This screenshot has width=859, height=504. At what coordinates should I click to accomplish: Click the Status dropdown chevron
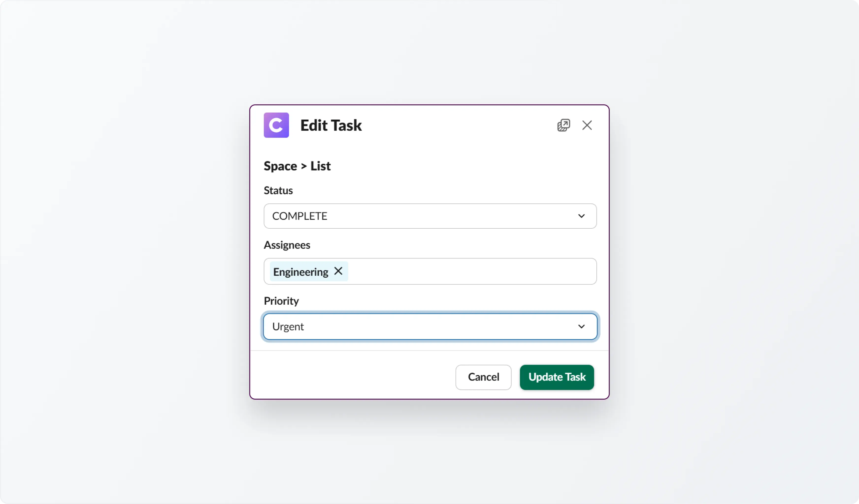pyautogui.click(x=581, y=216)
